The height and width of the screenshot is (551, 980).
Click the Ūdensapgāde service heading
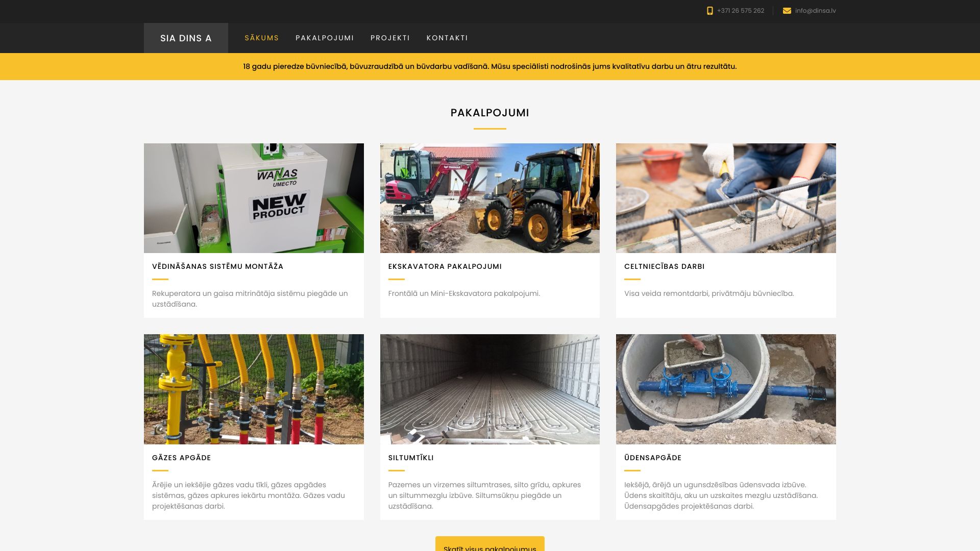pyautogui.click(x=652, y=458)
